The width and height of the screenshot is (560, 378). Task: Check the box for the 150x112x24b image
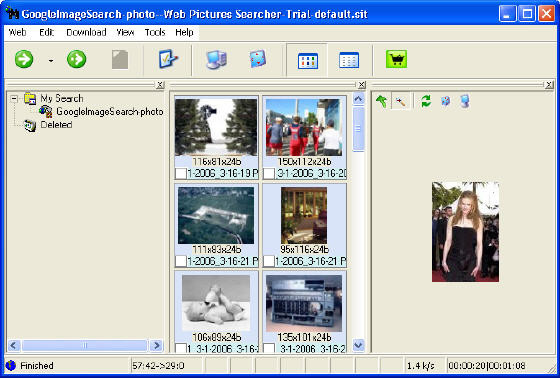tap(269, 173)
